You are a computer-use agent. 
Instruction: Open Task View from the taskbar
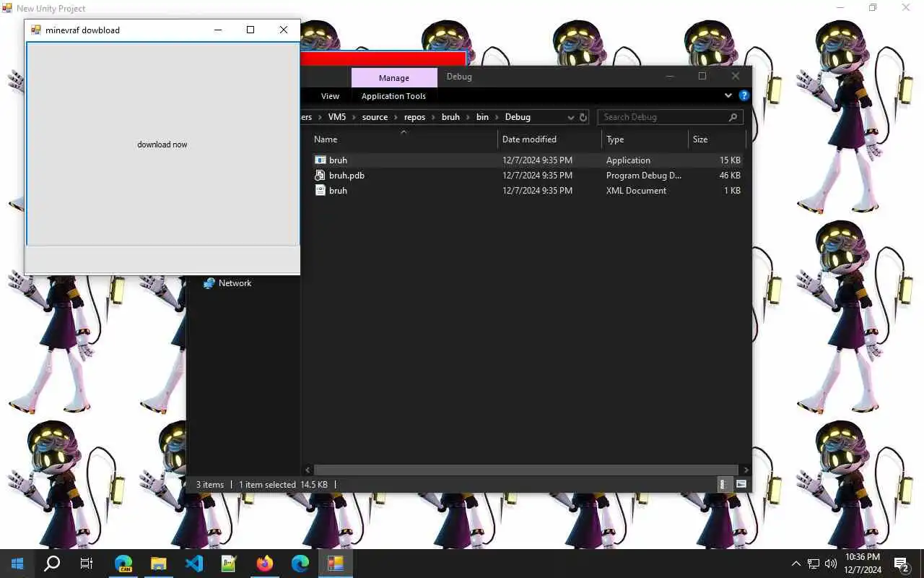click(x=87, y=564)
